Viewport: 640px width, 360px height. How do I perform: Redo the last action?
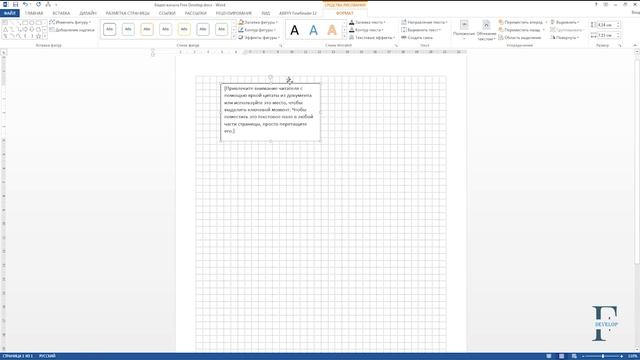pyautogui.click(x=38, y=4)
